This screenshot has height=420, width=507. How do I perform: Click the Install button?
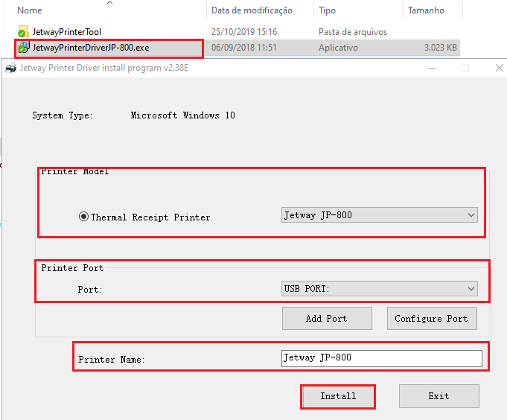point(338,396)
